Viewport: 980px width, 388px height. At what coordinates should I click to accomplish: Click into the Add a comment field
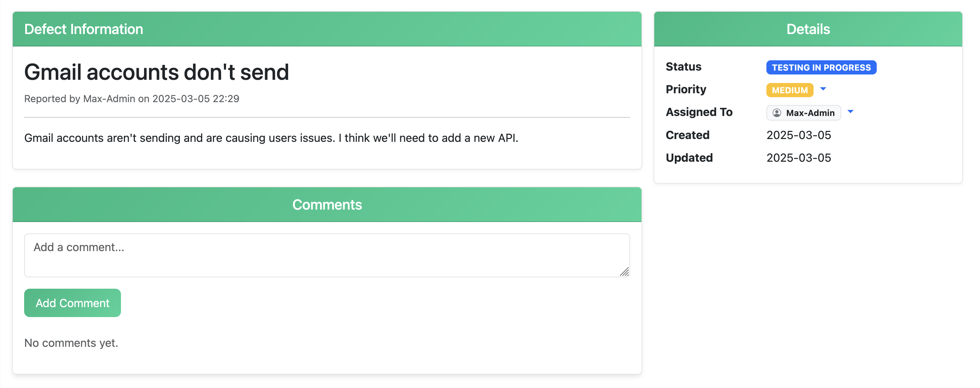click(x=326, y=255)
